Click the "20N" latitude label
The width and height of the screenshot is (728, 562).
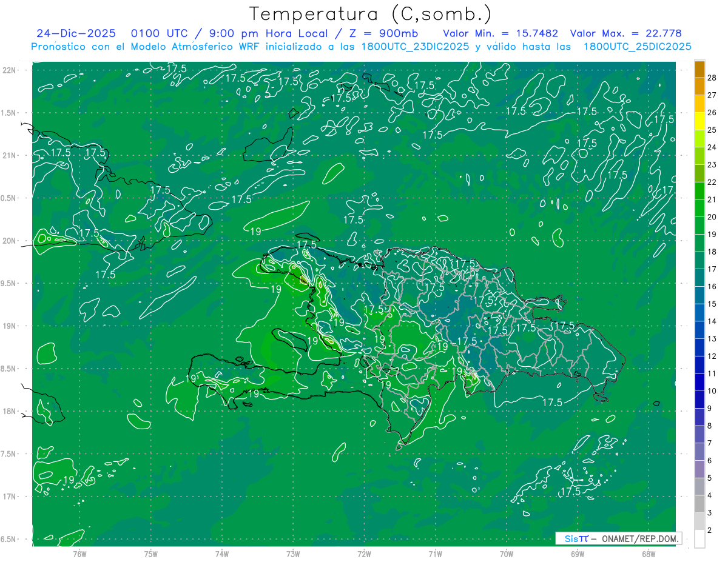point(8,241)
